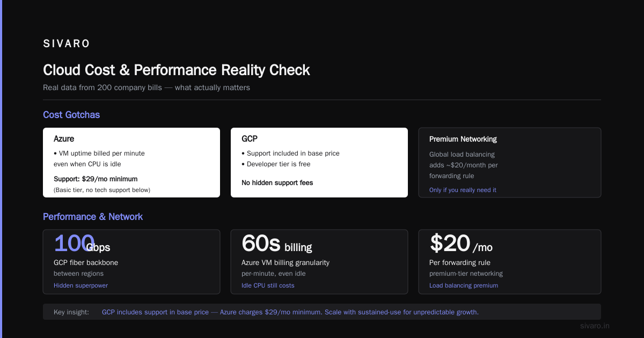Click the SIVARO brand name
The height and width of the screenshot is (338, 644).
tap(67, 43)
